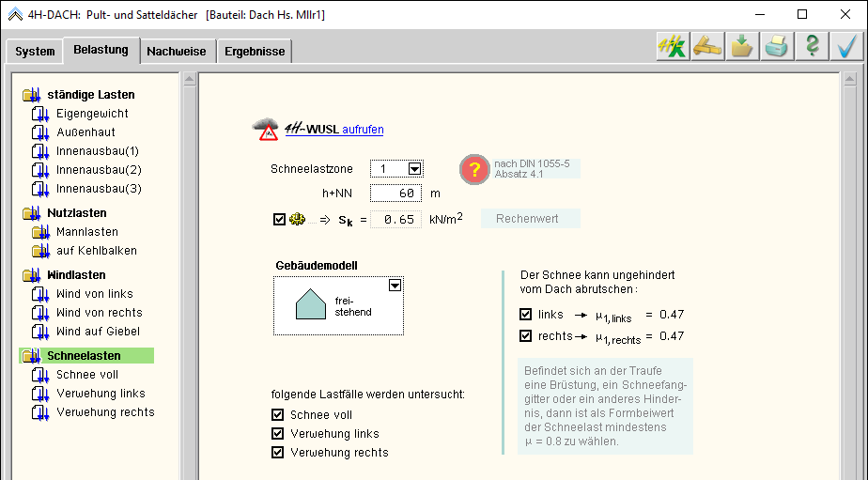Open help via green question mark icon
Image resolution: width=868 pixels, height=480 pixels.
(811, 47)
